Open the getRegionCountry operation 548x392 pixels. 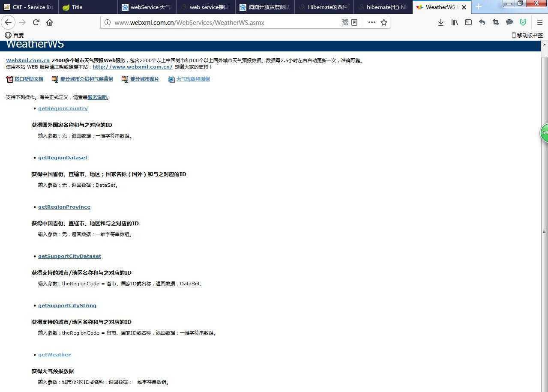click(63, 108)
